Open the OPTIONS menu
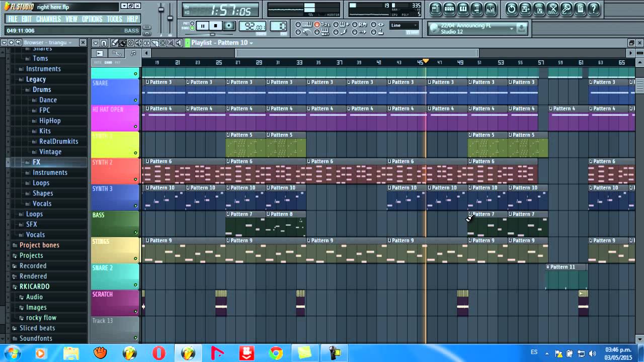This screenshot has height=362, width=644. 92,19
